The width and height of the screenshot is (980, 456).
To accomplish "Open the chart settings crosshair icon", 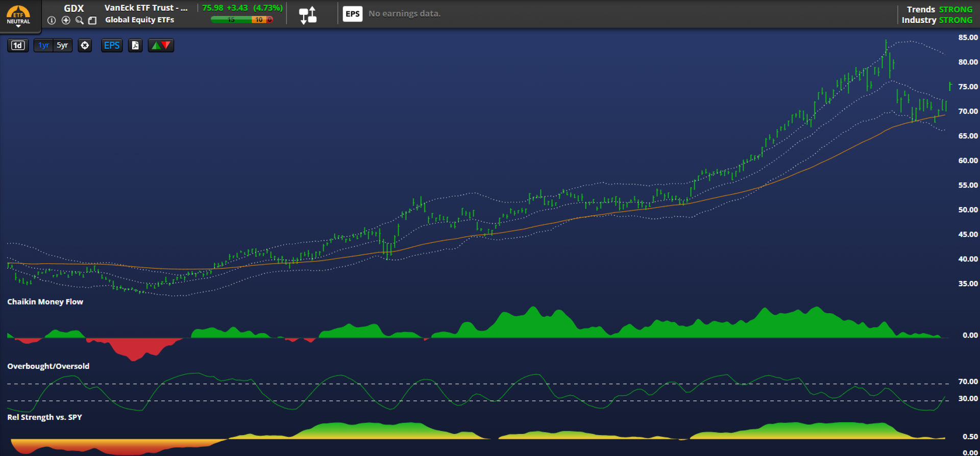I will tap(85, 45).
